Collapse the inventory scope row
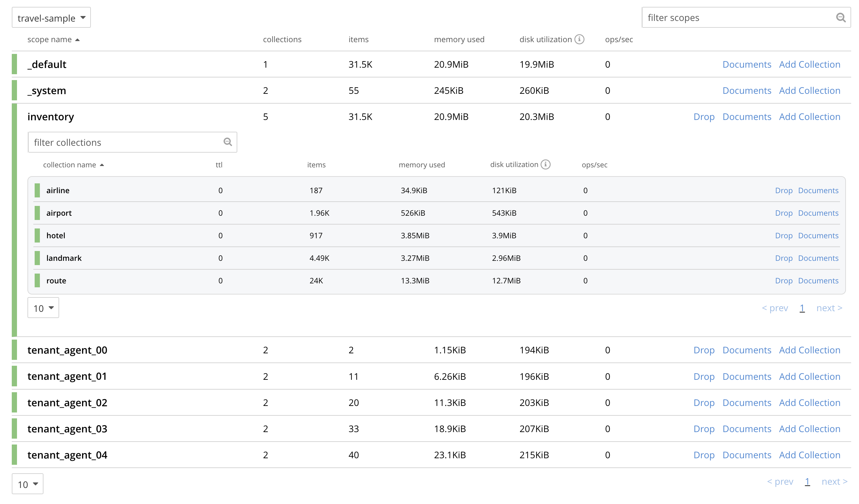 click(x=50, y=117)
